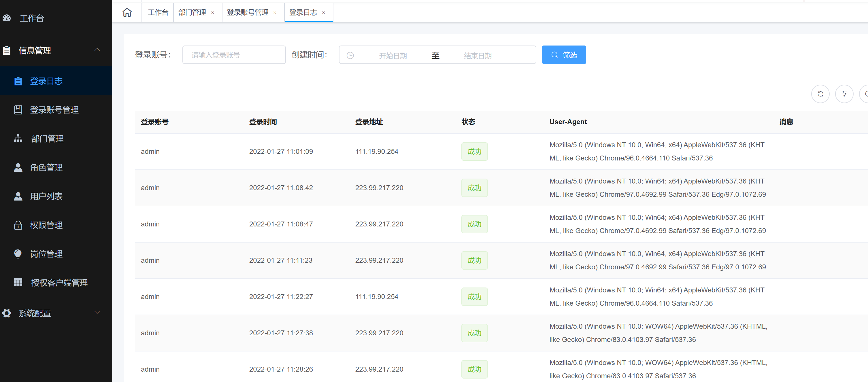Image resolution: width=868 pixels, height=382 pixels.
Task: Click admin in the 11:11:23 row
Action: point(150,260)
